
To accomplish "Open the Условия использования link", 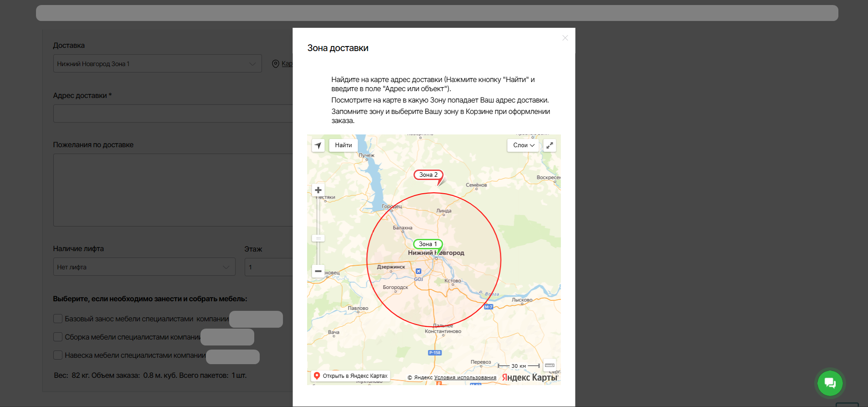I will (x=465, y=377).
